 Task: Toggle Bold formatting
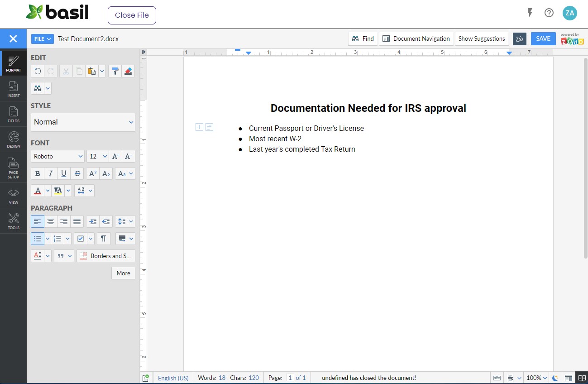[x=38, y=173]
